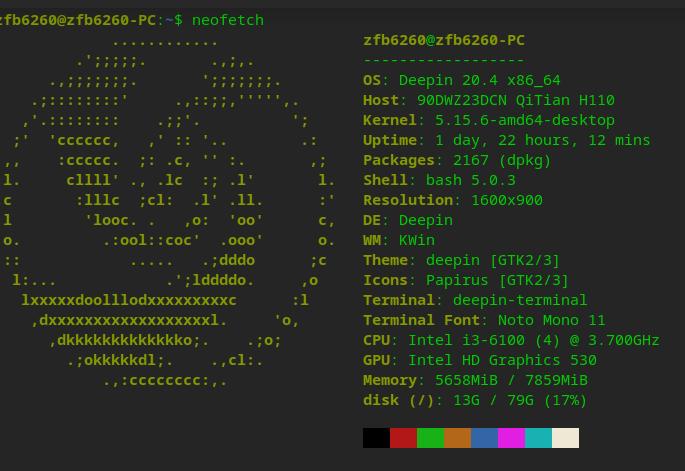
Task: Click the Kernel 5.15.6-amd64-desktop line
Action: (489, 120)
